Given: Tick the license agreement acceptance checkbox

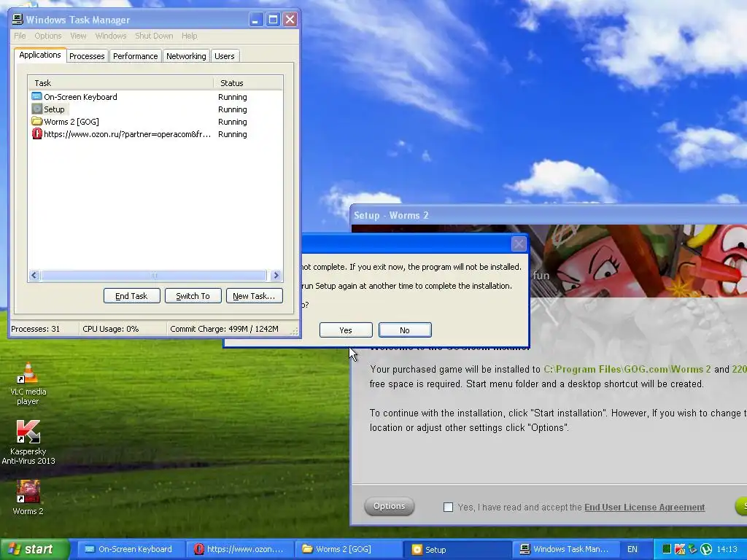Looking at the screenshot, I should [448, 507].
